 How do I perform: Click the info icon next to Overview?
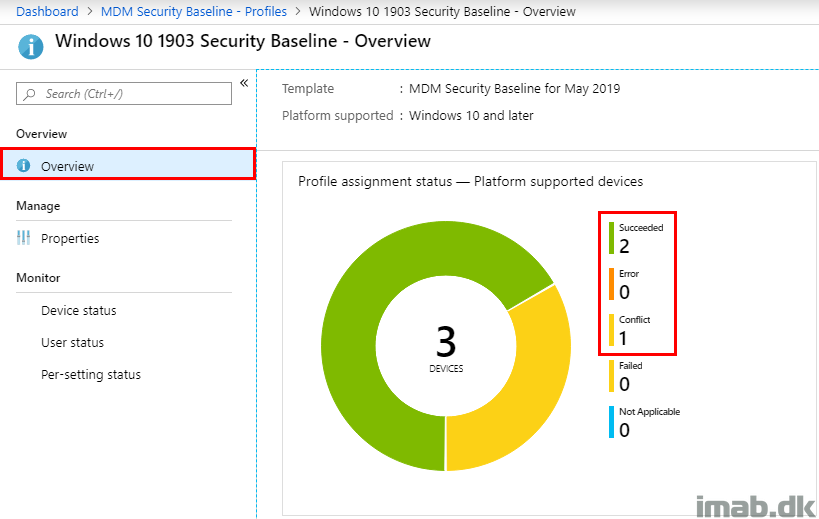[x=24, y=166]
